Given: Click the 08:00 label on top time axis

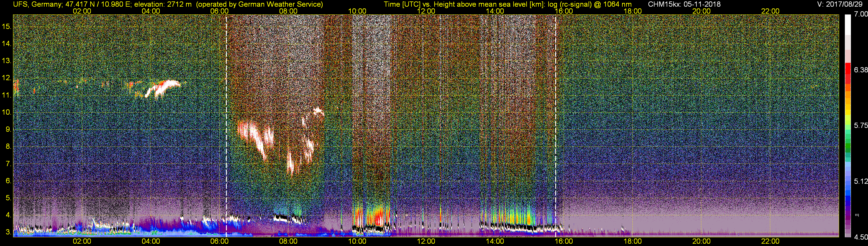Looking at the screenshot, I should (288, 11).
